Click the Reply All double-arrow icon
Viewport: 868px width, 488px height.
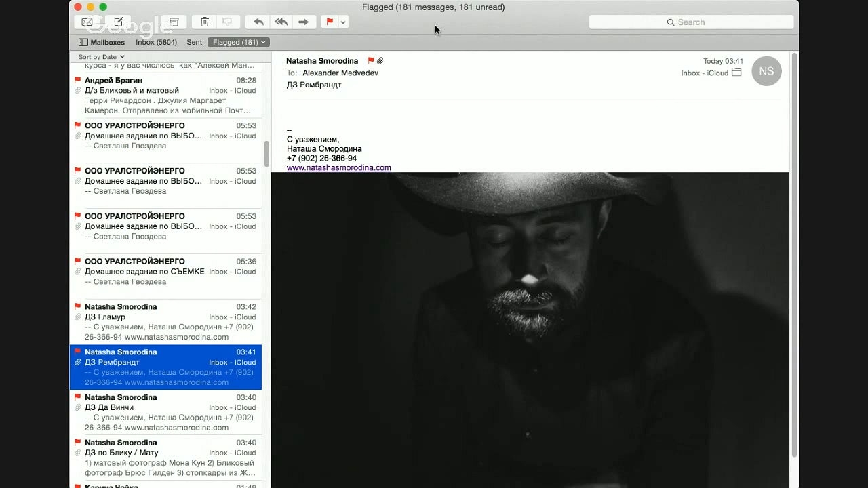point(281,22)
